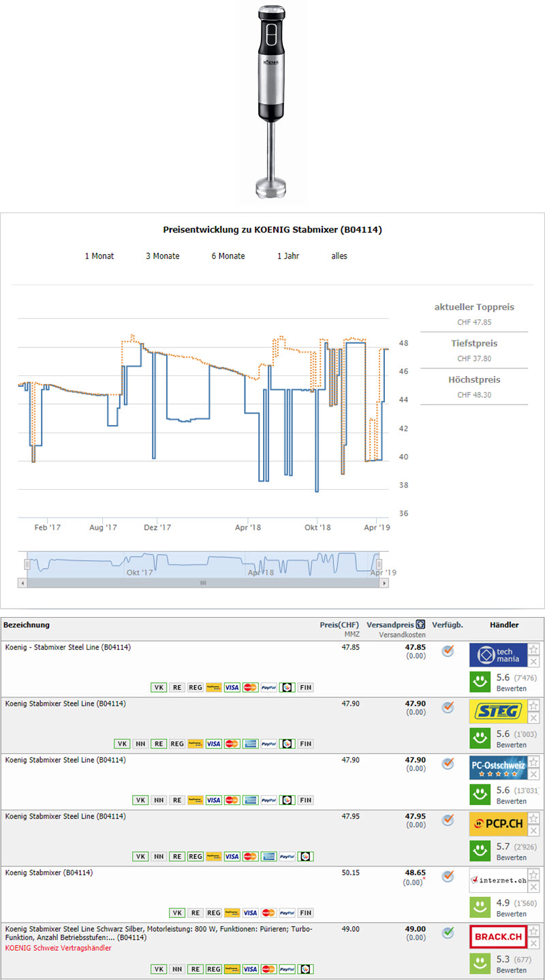
Task: Click the STEG retailer logo
Action: pyautogui.click(x=498, y=711)
